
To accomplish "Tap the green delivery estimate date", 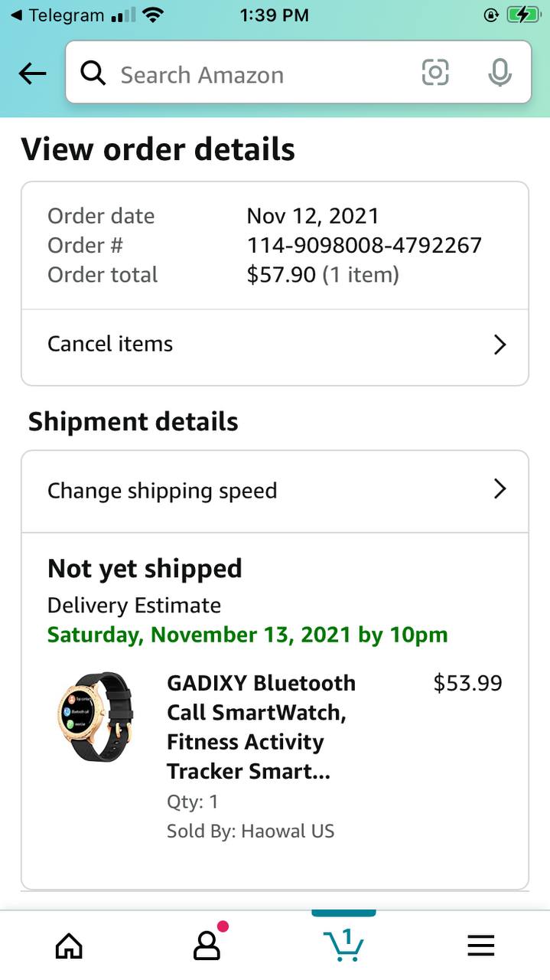I will tap(247, 635).
